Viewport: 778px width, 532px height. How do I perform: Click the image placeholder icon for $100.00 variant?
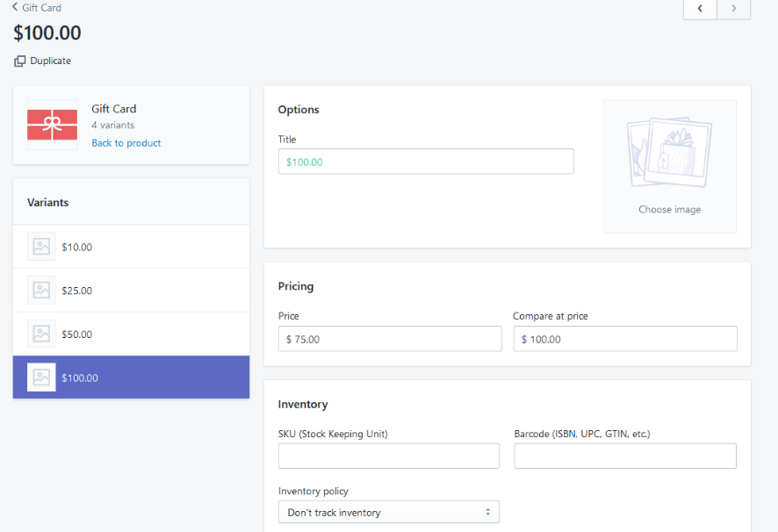click(41, 377)
